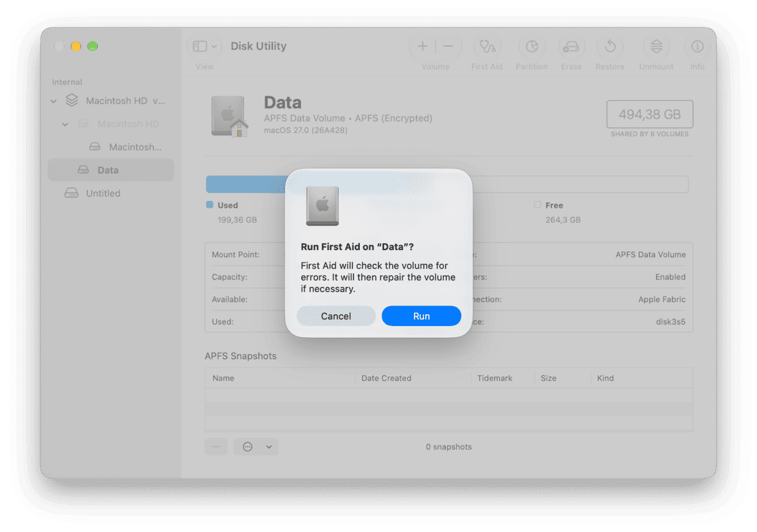Click the blue Used storage bar

tap(245, 184)
